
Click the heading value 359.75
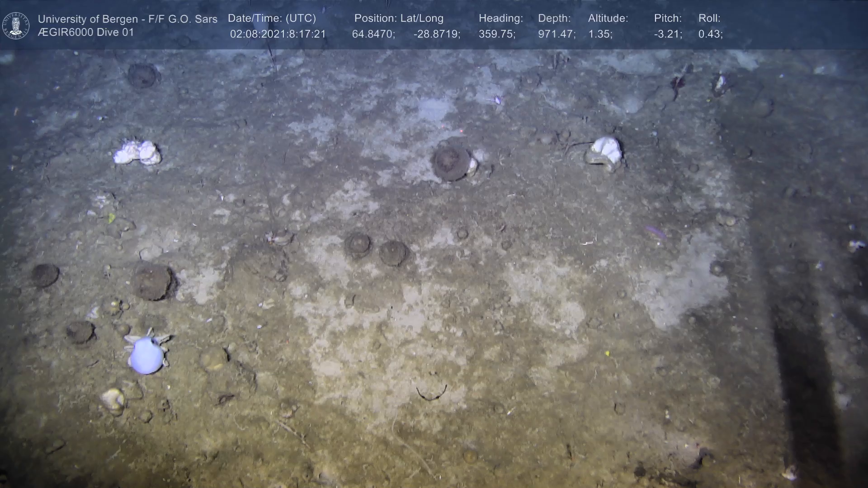[x=496, y=34]
